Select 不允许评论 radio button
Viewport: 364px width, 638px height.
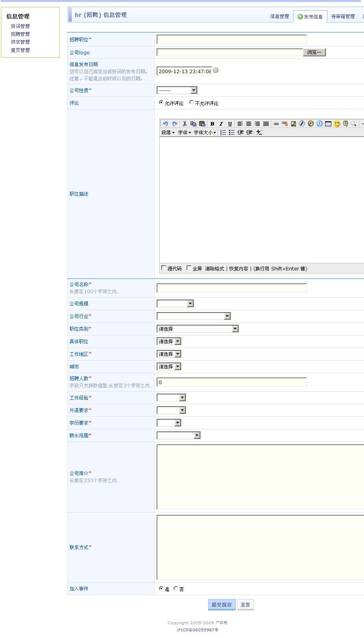coord(191,102)
